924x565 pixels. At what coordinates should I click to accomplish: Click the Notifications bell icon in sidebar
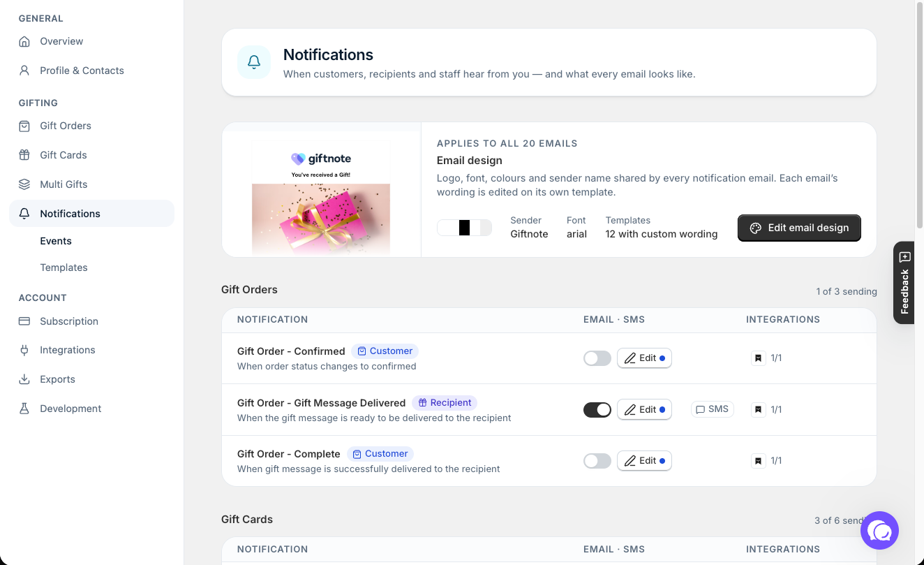pyautogui.click(x=24, y=214)
